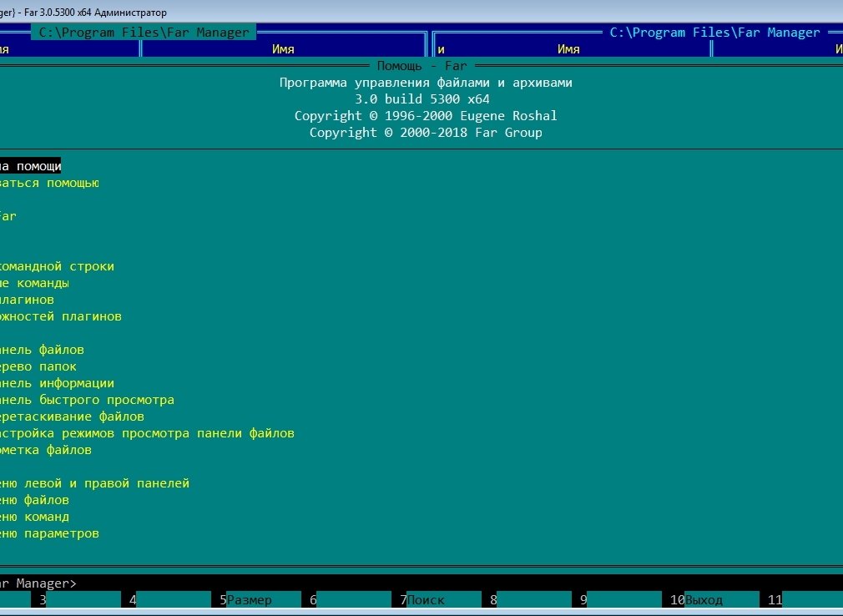This screenshot has height=616, width=843.
Task: Click the "Программа управления файлами и архивами" line
Action: pyautogui.click(x=426, y=83)
